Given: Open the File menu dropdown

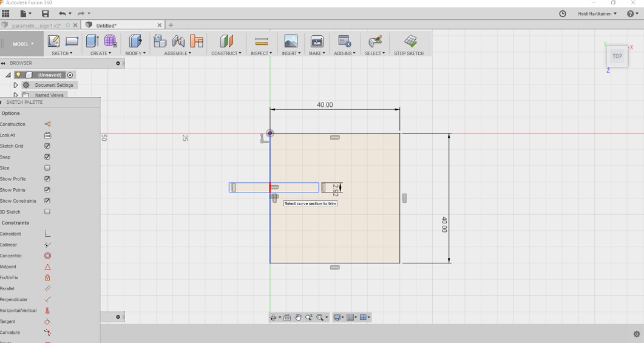Looking at the screenshot, I should click(25, 13).
